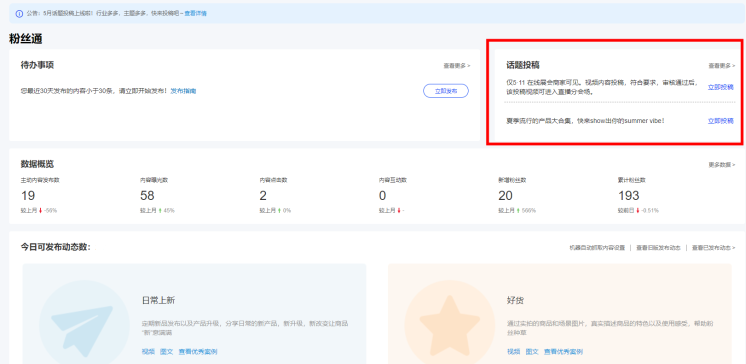The height and width of the screenshot is (364, 746).
Task: Click 立即投稿 for the summer vibe topic
Action: 721,121
